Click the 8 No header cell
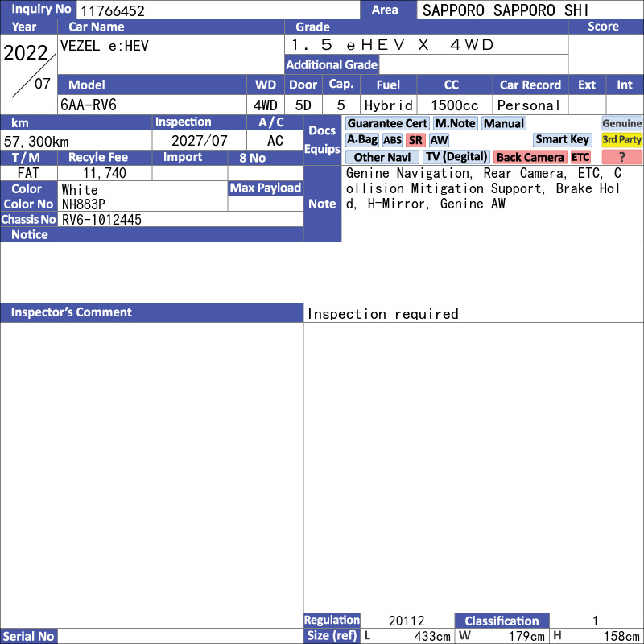This screenshot has width=644, height=644. tap(266, 158)
